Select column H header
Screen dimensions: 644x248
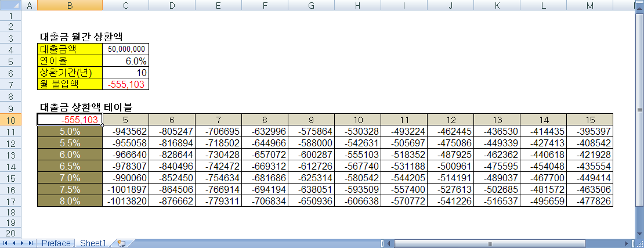click(x=358, y=5)
